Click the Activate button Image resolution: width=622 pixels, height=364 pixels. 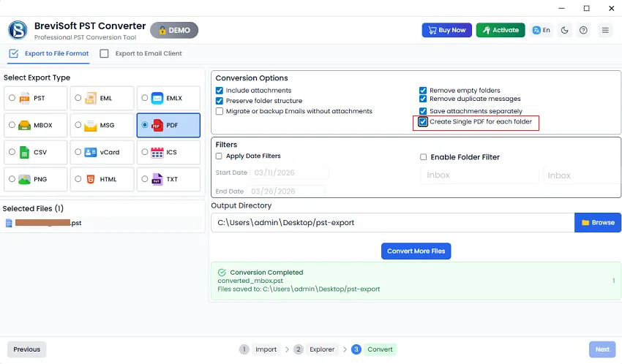501,30
